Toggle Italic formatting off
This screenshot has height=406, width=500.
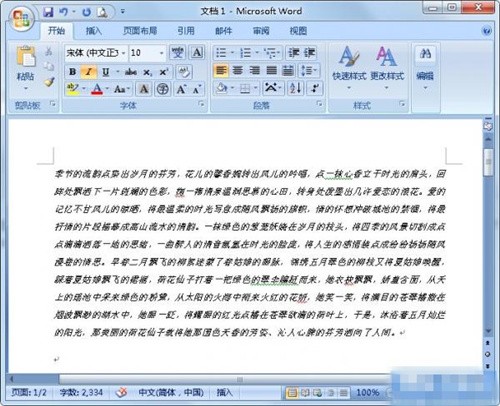coord(89,72)
